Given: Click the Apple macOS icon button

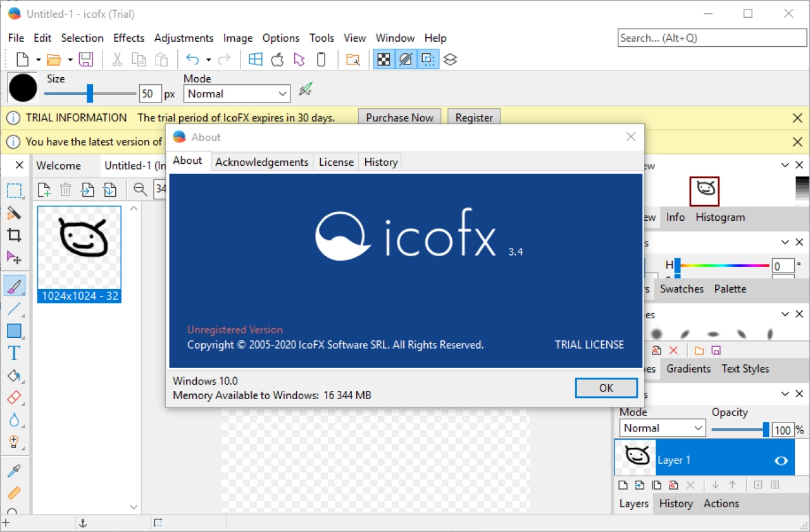Looking at the screenshot, I should [277, 59].
